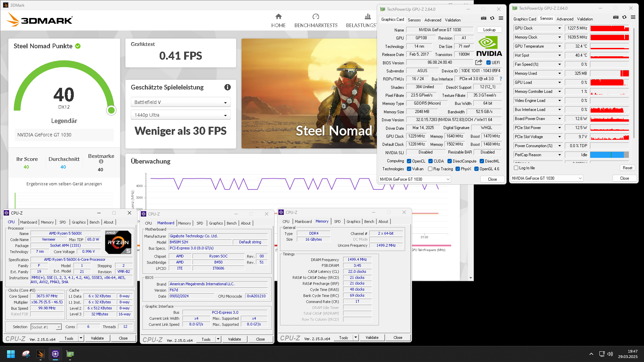Click Close button in GPU-Z Graphics Card window
Screen dimensions: 644x362
492,179
